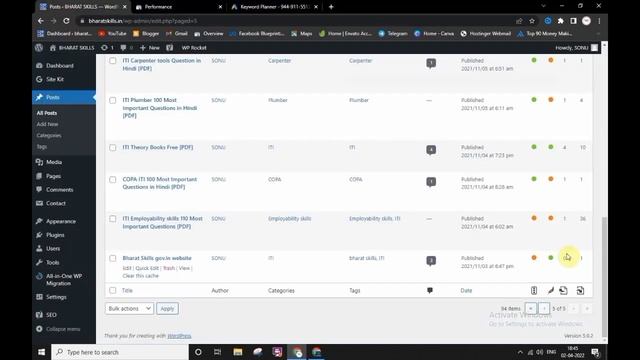This screenshot has height=360, width=640.
Task: Open Howdy, SONU account menu
Action: pyautogui.click(x=576, y=48)
